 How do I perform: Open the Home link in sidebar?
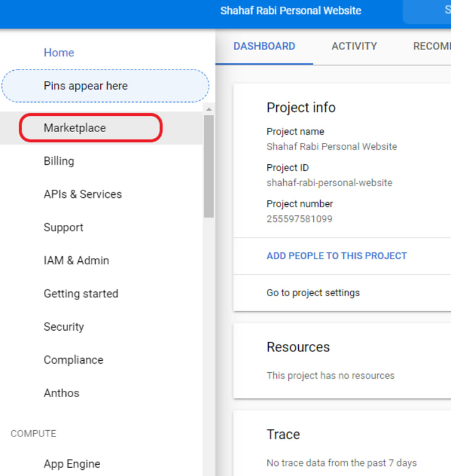[59, 53]
